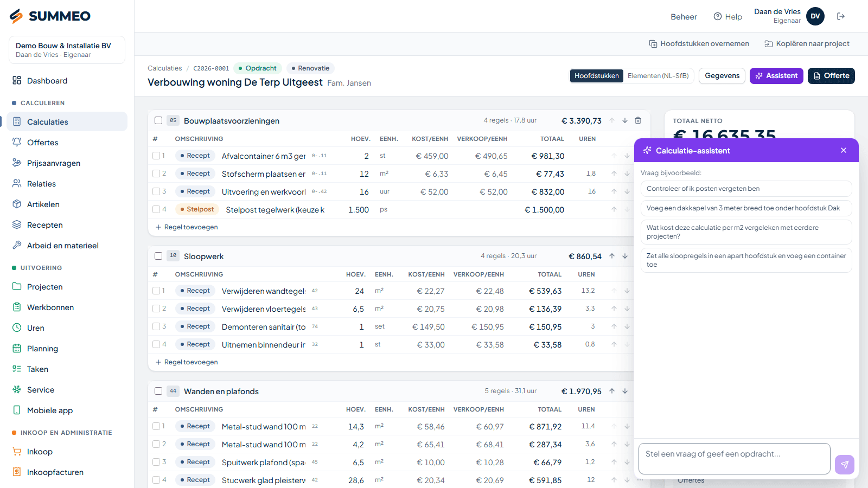The image size is (868, 488).
Task: Open the Demo Bouw & Installatie BV company switcher
Action: tap(67, 50)
